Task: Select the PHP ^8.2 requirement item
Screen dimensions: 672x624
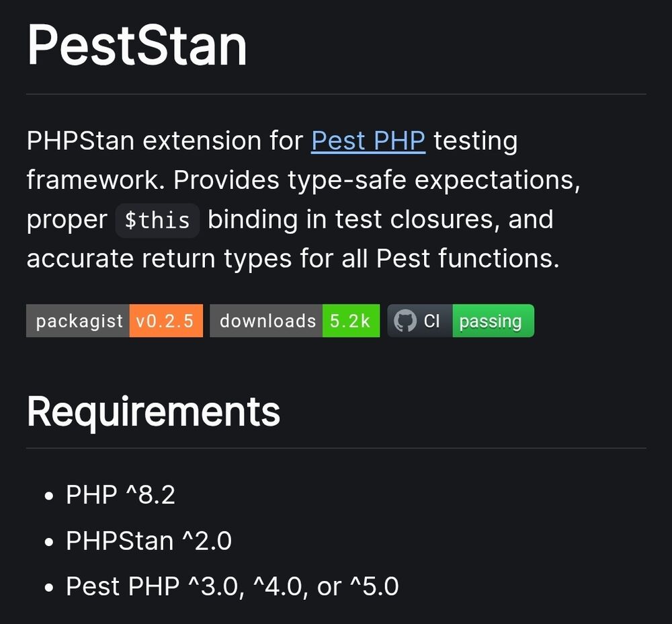Action: tap(120, 495)
